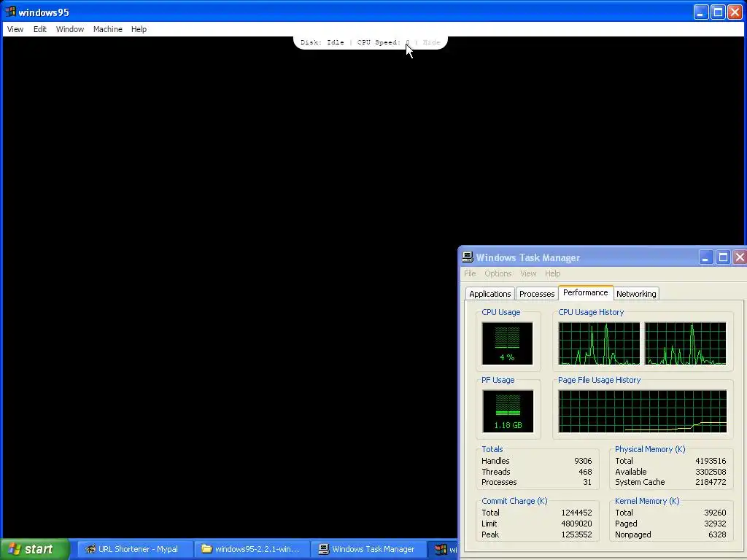The image size is (747, 560).
Task: Minimize the Windows Task Manager window
Action: 705,257
